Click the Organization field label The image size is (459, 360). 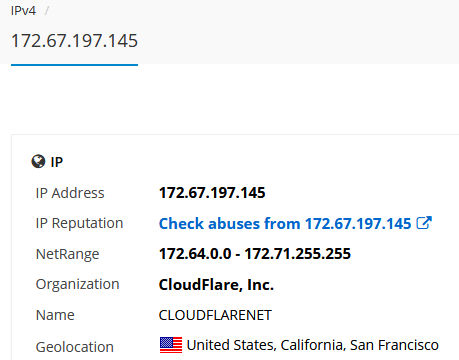pyautogui.click(x=77, y=285)
